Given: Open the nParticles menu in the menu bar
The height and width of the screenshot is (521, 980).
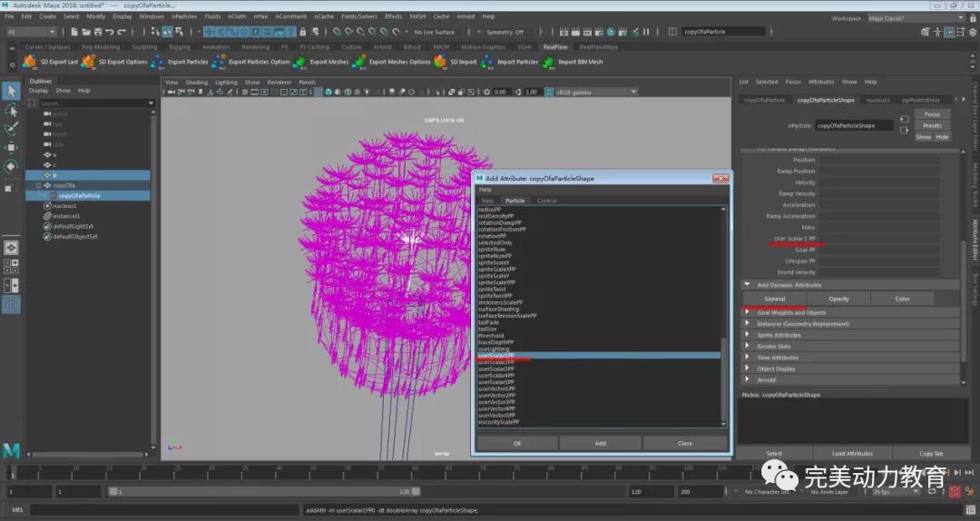Looking at the screenshot, I should pyautogui.click(x=184, y=16).
